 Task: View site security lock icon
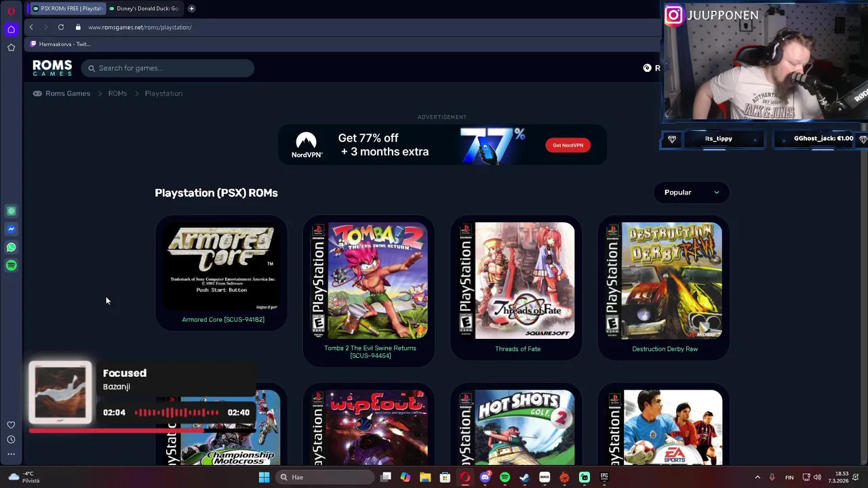click(x=78, y=27)
